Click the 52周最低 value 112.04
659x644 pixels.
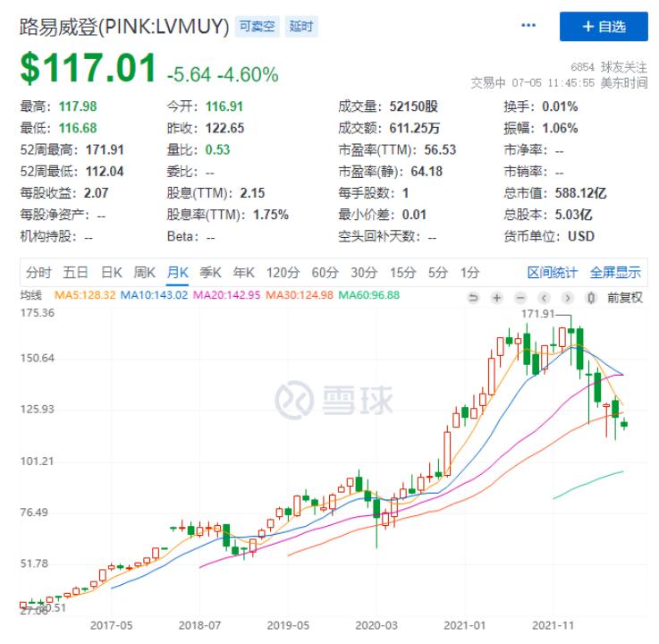pyautogui.click(x=105, y=172)
